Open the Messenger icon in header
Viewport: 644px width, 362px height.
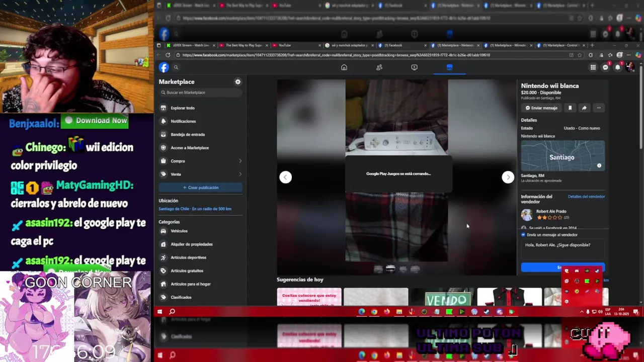[x=606, y=67]
